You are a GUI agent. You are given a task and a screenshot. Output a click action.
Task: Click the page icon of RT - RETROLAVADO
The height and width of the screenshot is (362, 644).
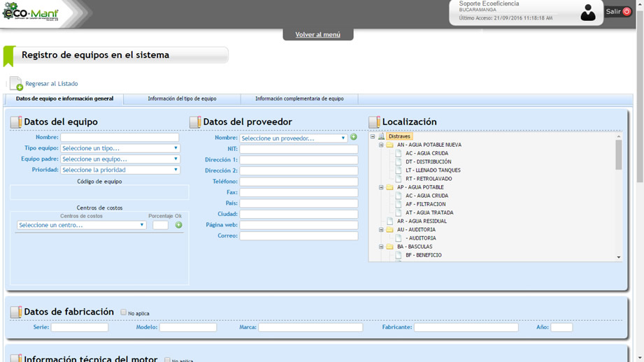[399, 178]
